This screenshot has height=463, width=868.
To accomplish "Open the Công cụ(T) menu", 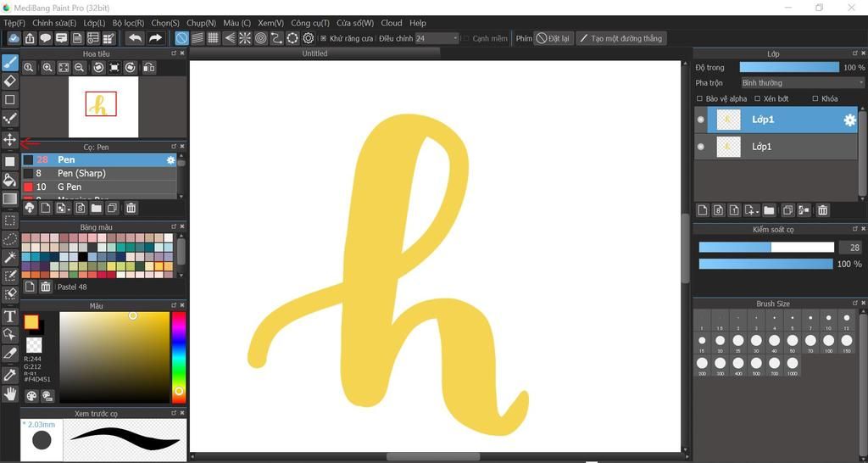I will tap(310, 23).
